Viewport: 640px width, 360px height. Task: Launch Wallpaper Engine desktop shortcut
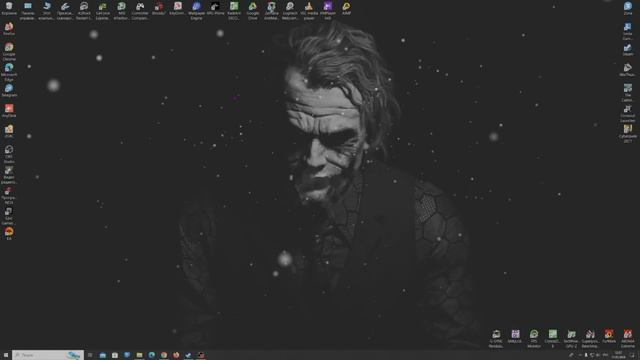(196, 10)
